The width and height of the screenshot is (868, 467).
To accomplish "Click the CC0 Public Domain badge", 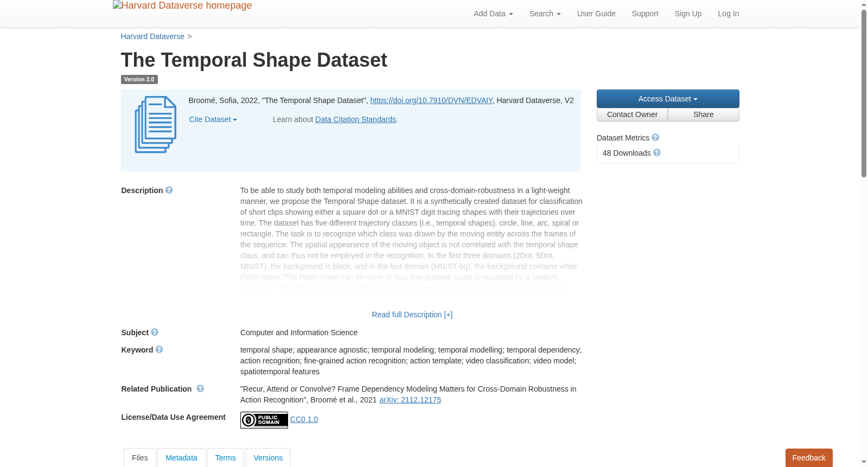I will [x=264, y=420].
